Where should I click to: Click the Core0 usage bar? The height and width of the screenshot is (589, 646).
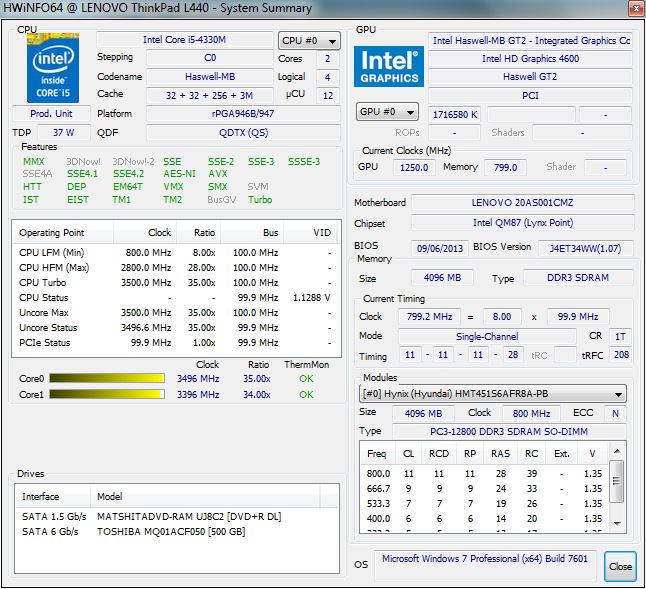pos(107,378)
